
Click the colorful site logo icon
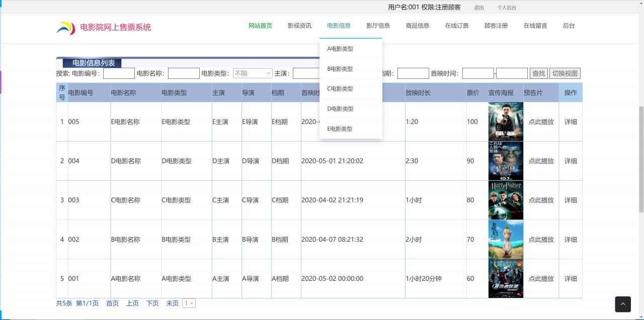coord(66,28)
